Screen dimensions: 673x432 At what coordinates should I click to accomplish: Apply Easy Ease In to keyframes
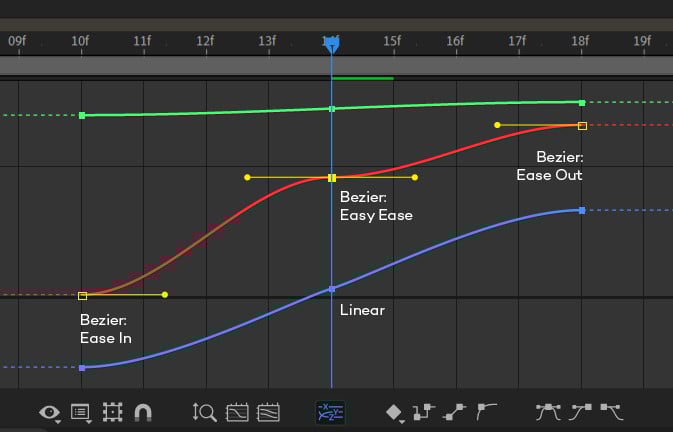(579, 411)
